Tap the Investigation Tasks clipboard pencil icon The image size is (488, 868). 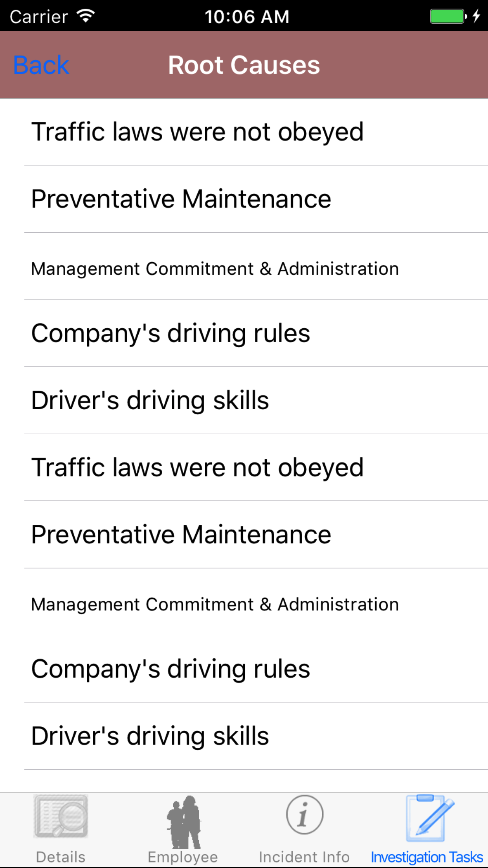point(428,818)
